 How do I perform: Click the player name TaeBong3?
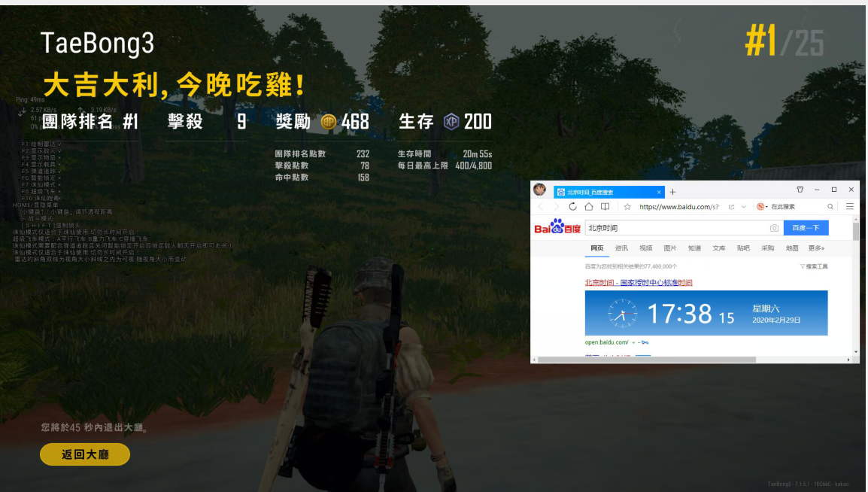(98, 43)
